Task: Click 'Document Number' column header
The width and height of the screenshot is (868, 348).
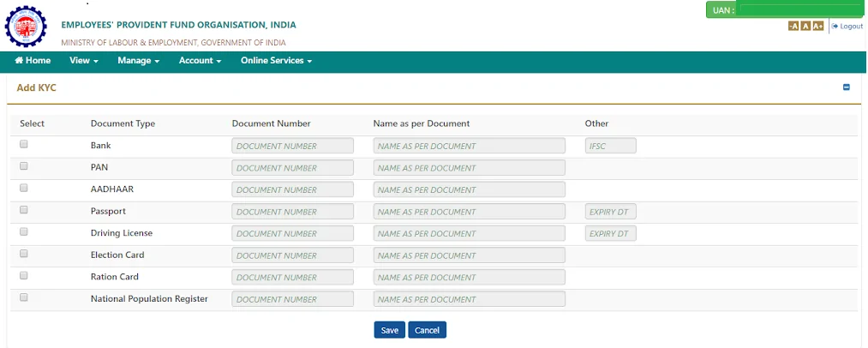Action: pos(272,123)
